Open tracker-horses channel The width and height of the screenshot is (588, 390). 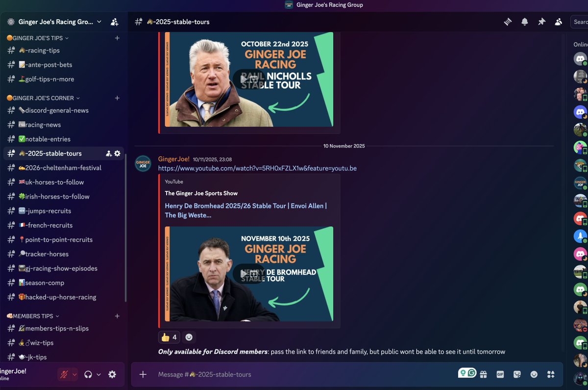[64, 254]
